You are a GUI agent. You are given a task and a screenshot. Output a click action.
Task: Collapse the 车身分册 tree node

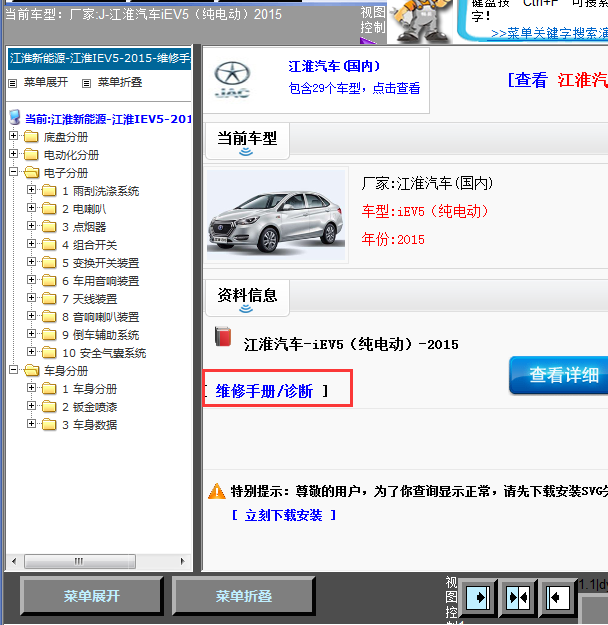point(13,369)
